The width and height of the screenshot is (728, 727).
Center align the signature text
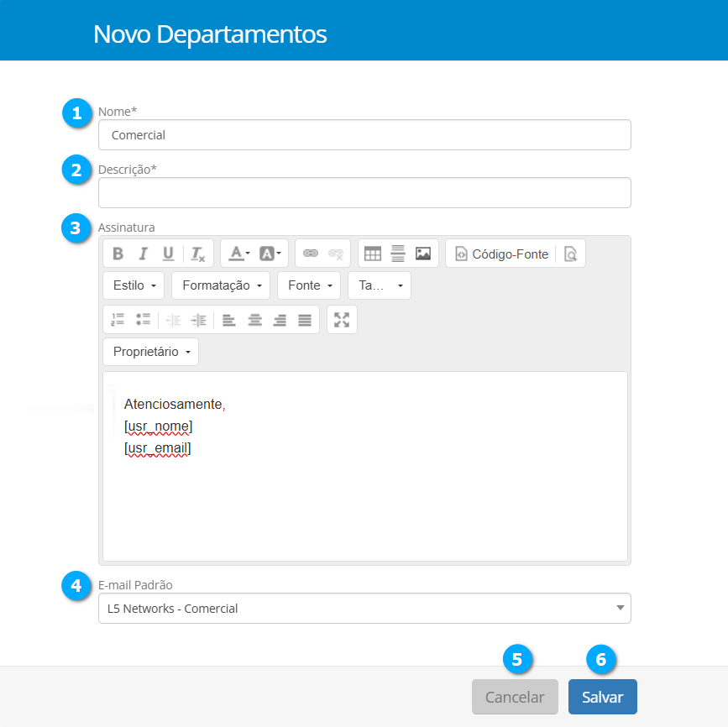coord(254,320)
